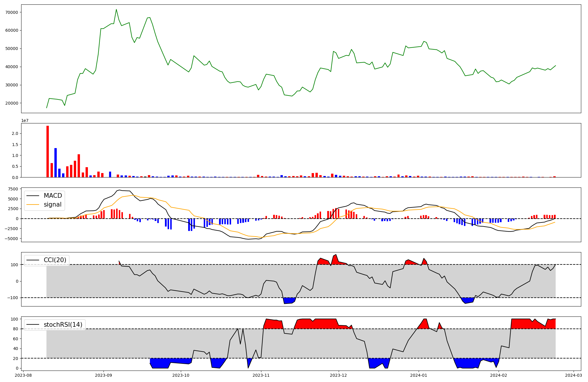Viewport: 588px width, 382px height.
Task: Click the 20000 price axis tick label
Action: (x=12, y=103)
